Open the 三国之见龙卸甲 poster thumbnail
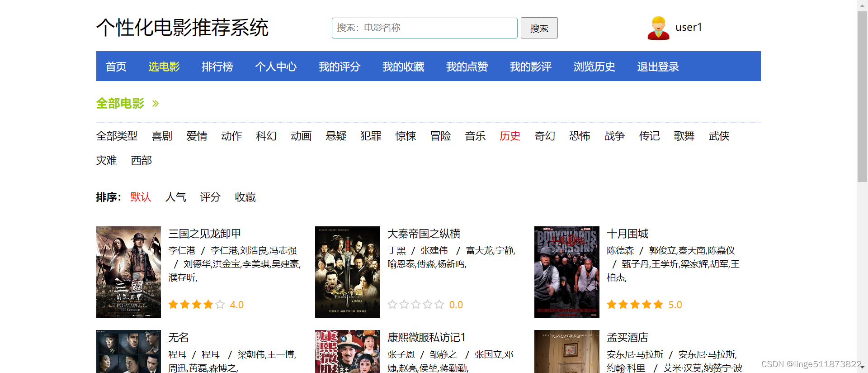 click(x=129, y=272)
